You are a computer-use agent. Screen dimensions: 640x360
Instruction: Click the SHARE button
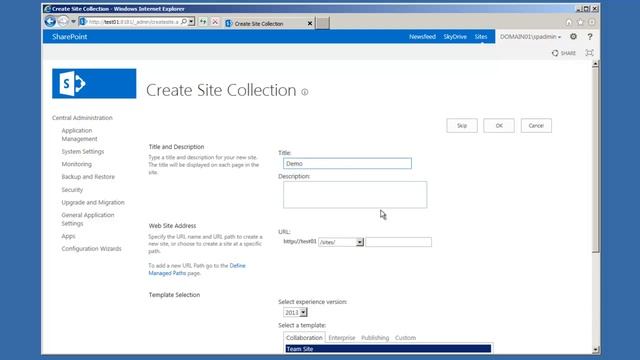click(x=564, y=53)
